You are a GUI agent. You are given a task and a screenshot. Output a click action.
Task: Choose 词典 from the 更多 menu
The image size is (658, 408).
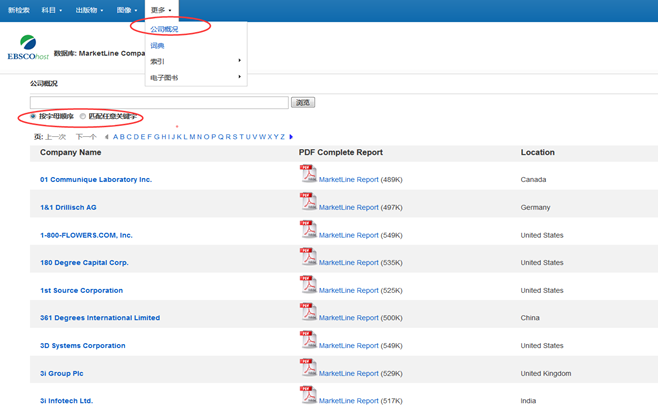click(157, 45)
